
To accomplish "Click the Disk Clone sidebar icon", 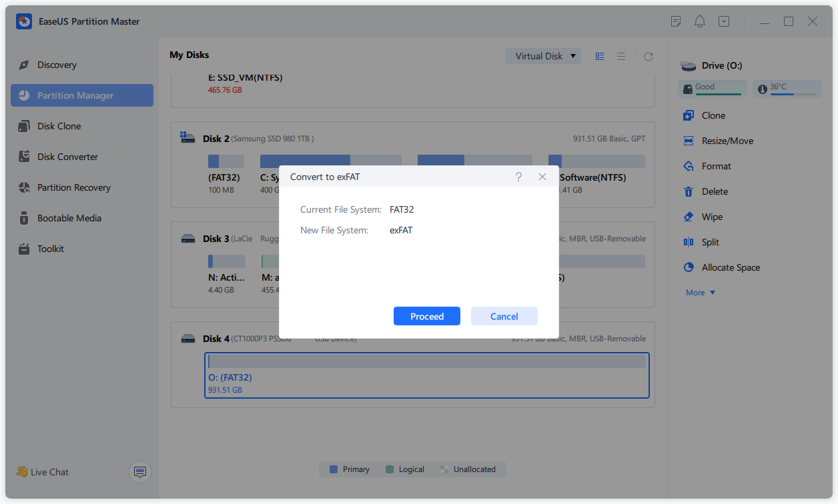I will [25, 126].
